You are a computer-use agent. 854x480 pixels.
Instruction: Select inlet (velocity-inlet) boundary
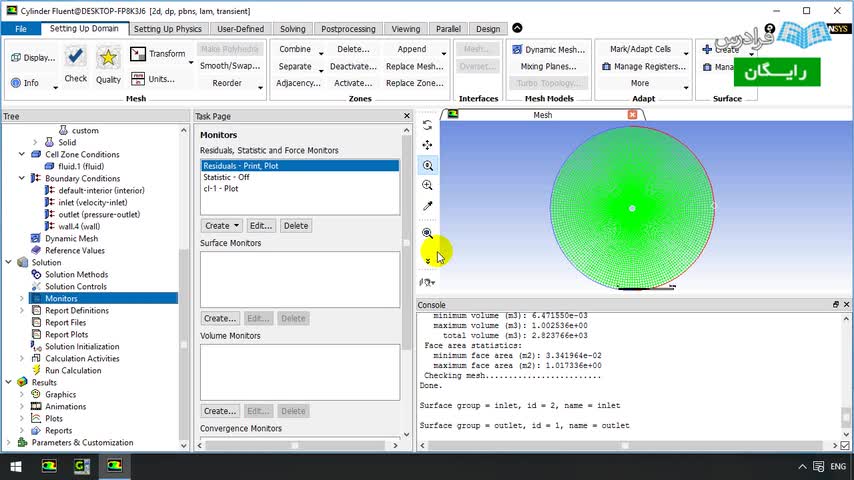[x=93, y=203]
